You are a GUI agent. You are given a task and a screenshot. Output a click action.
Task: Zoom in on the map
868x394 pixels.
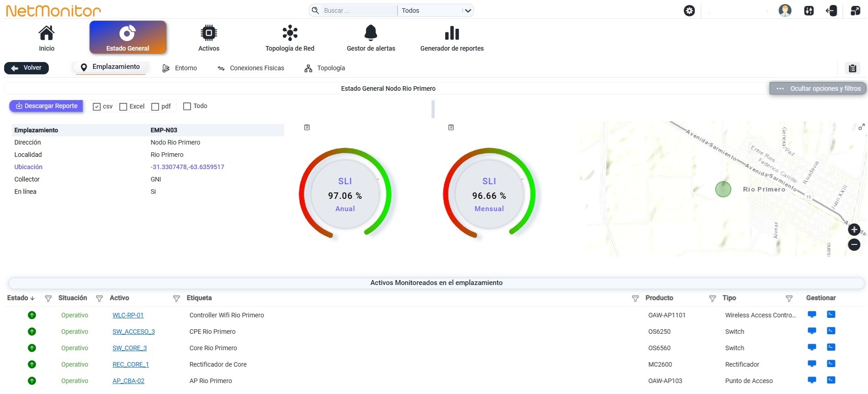(x=854, y=230)
